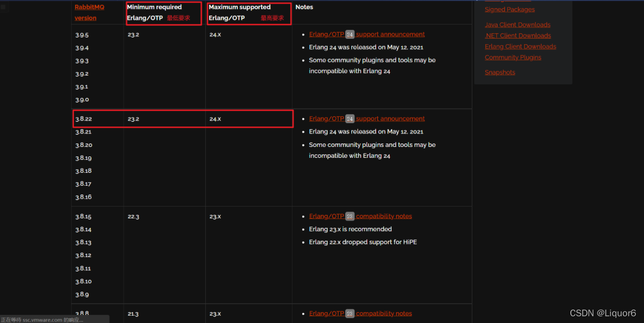The width and height of the screenshot is (644, 323).
Task: Select version 3.8.17 cell
Action: (x=83, y=184)
